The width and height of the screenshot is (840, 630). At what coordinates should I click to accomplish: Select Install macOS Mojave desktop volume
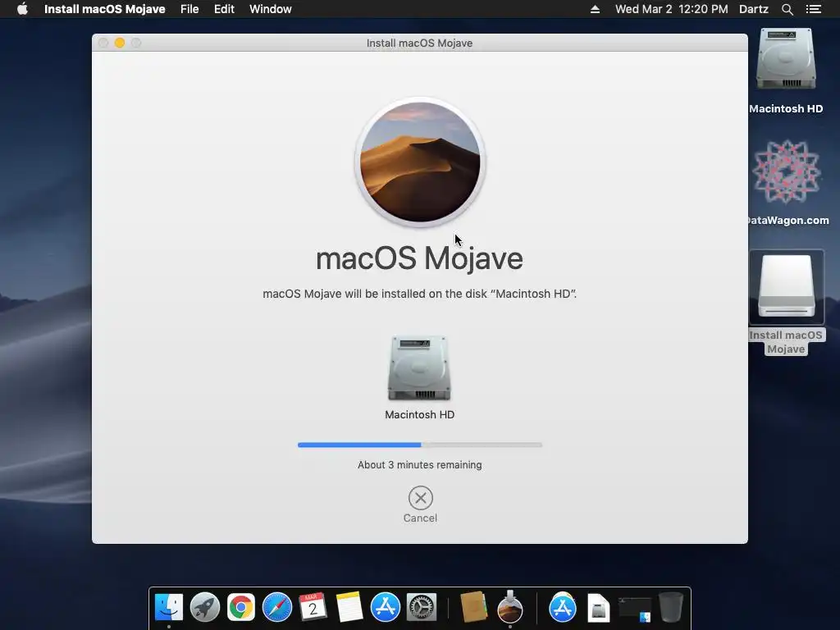point(787,287)
